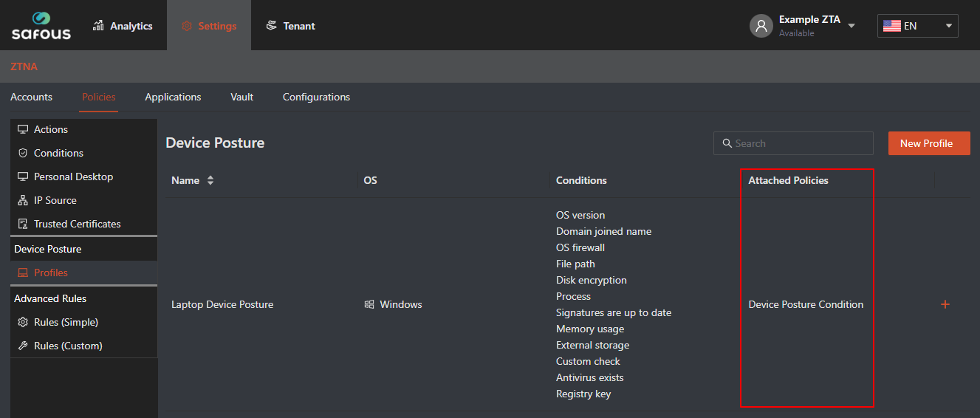Click the user avatar icon

761,26
